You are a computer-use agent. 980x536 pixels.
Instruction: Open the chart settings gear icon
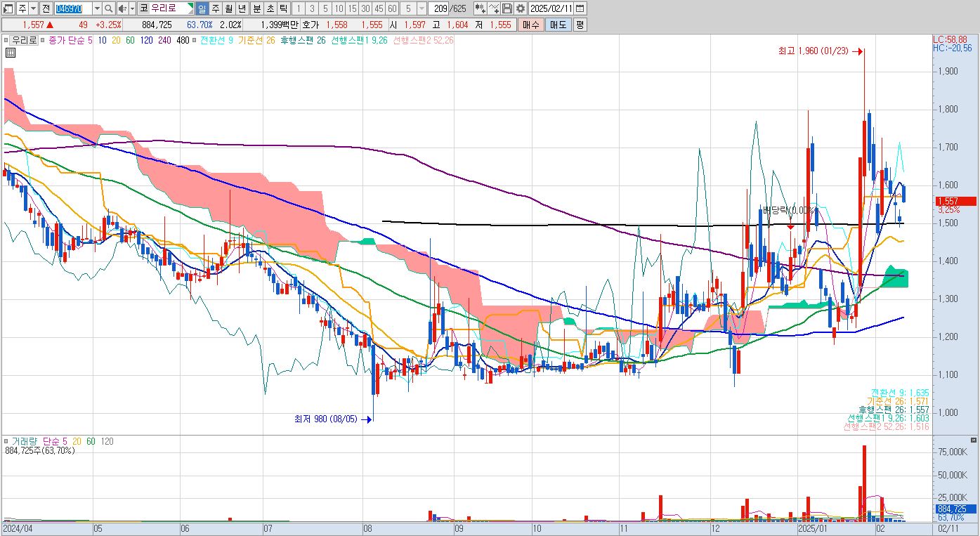520,8
